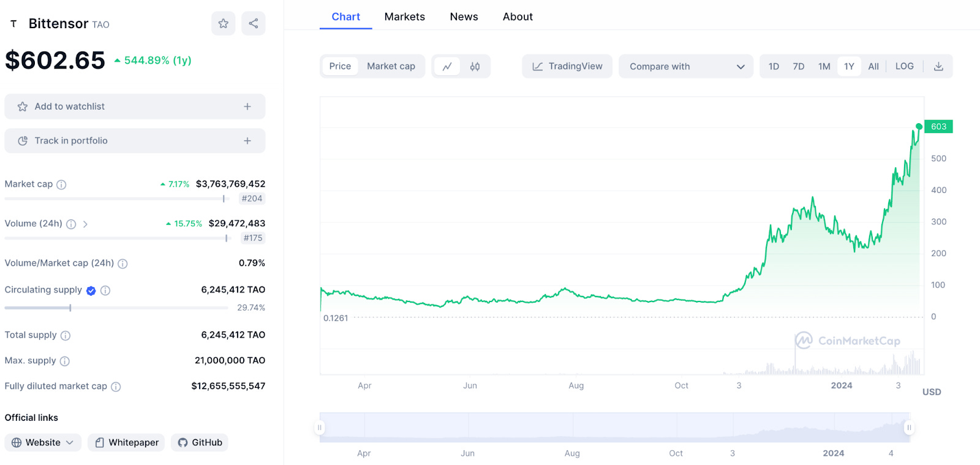The height and width of the screenshot is (465, 980).
Task: Open the Compare with dropdown
Action: [686, 66]
